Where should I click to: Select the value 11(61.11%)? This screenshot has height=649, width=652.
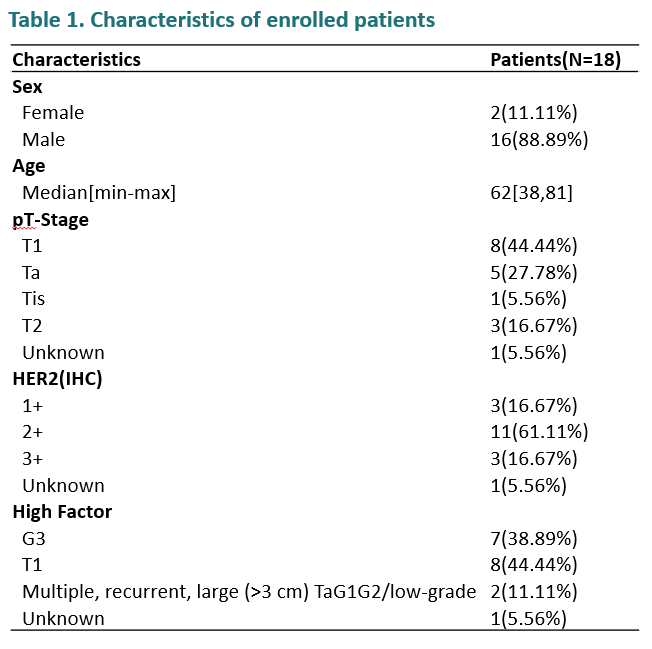(538, 432)
